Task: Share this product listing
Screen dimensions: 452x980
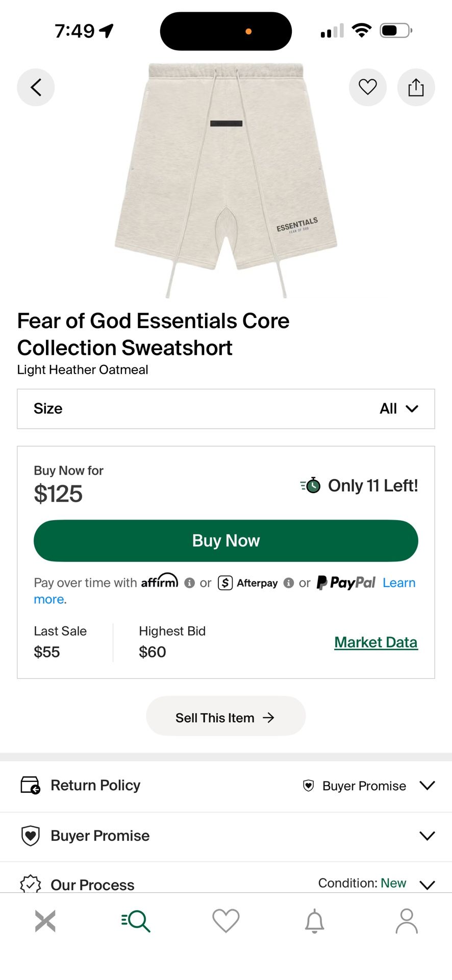Action: click(416, 87)
